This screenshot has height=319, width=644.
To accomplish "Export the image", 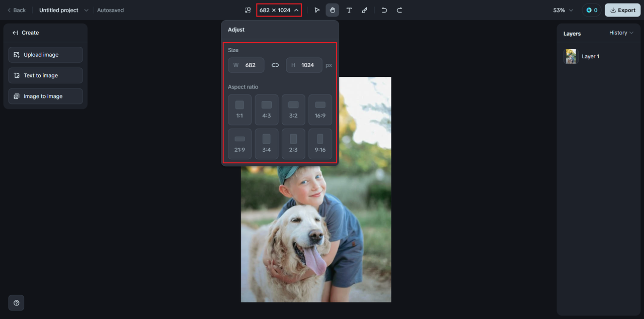I will tap(622, 10).
